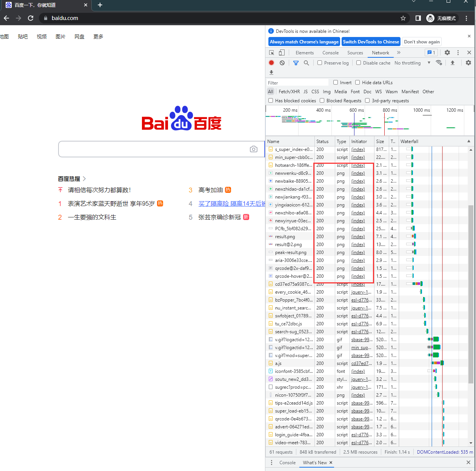The image size is (476, 471).
Task: Click Switch DevTools to Chinese
Action: [371, 42]
